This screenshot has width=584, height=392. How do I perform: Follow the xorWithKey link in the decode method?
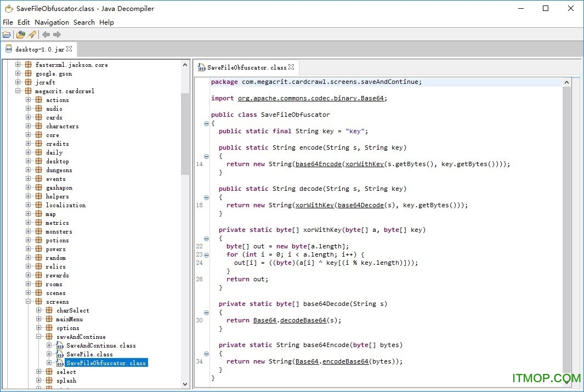coord(315,205)
